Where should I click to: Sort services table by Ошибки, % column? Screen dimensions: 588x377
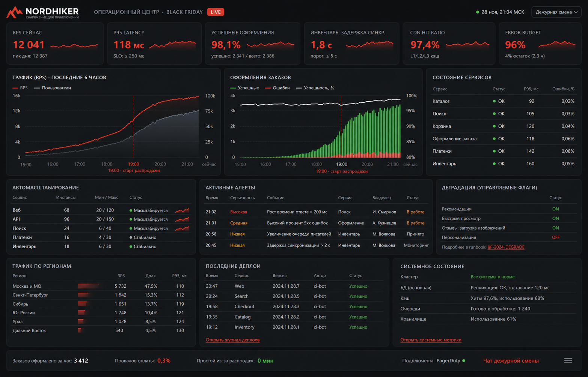coord(563,89)
